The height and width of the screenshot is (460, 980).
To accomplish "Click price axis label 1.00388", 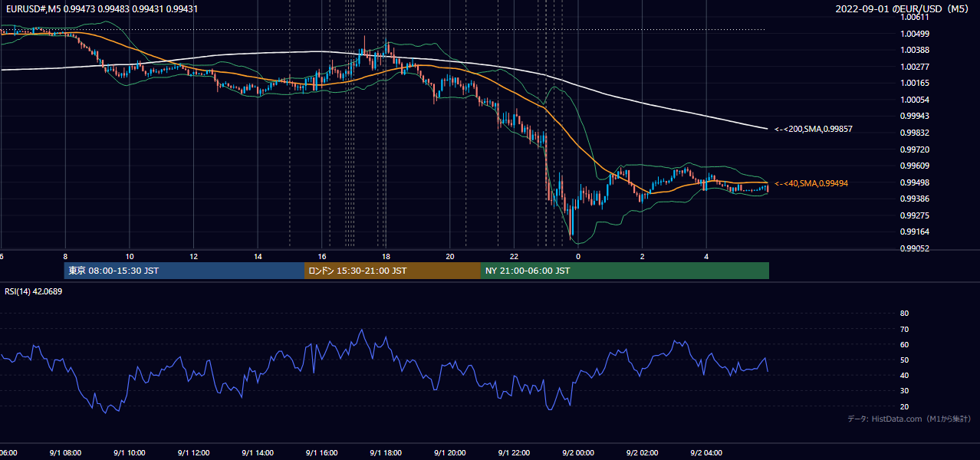I will [915, 50].
